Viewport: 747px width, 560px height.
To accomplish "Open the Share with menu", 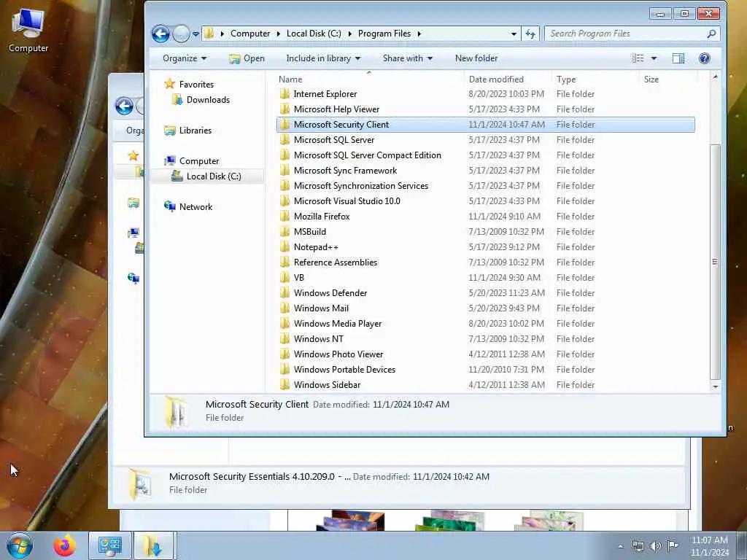I will [x=407, y=58].
